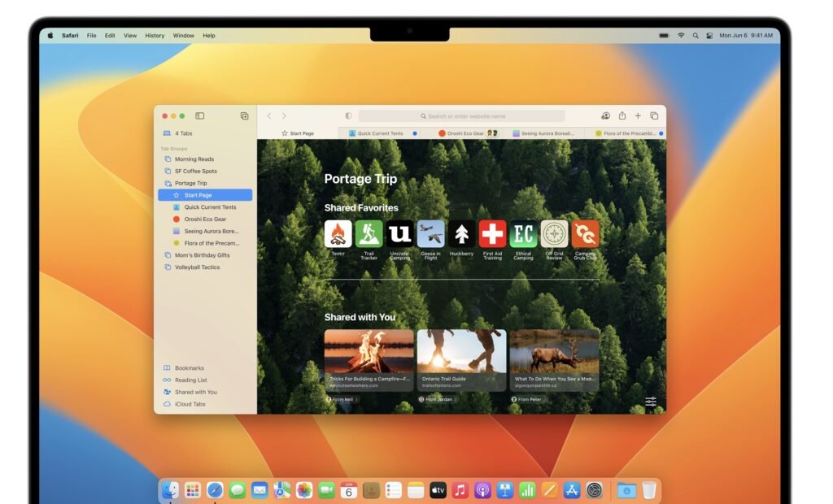Click the new tab group icon
Image resolution: width=833 pixels, height=504 pixels.
point(244,115)
